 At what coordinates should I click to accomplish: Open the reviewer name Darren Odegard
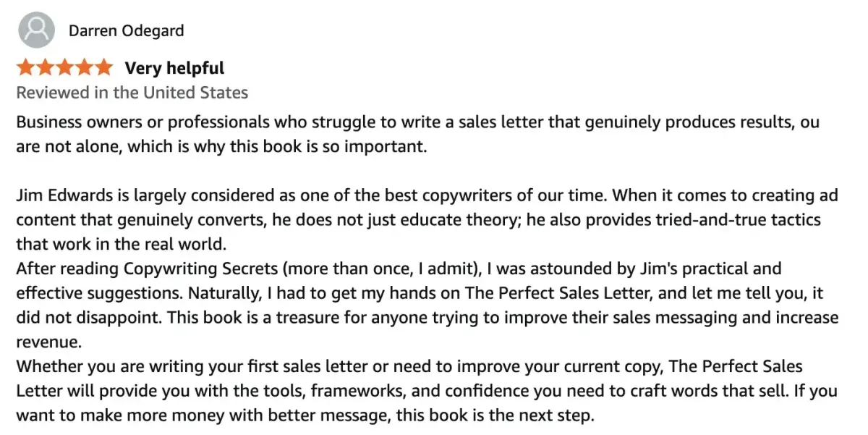pos(127,30)
